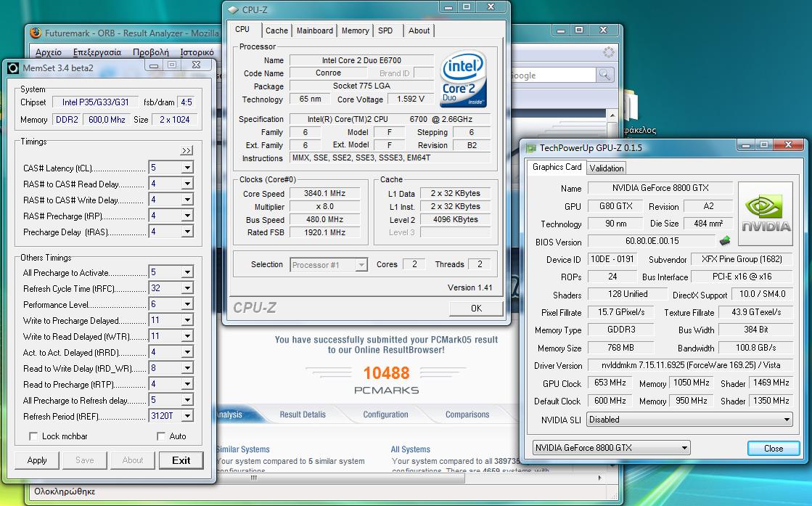Click the Exit button in MemSet
The height and width of the screenshot is (506, 812).
[x=181, y=460]
